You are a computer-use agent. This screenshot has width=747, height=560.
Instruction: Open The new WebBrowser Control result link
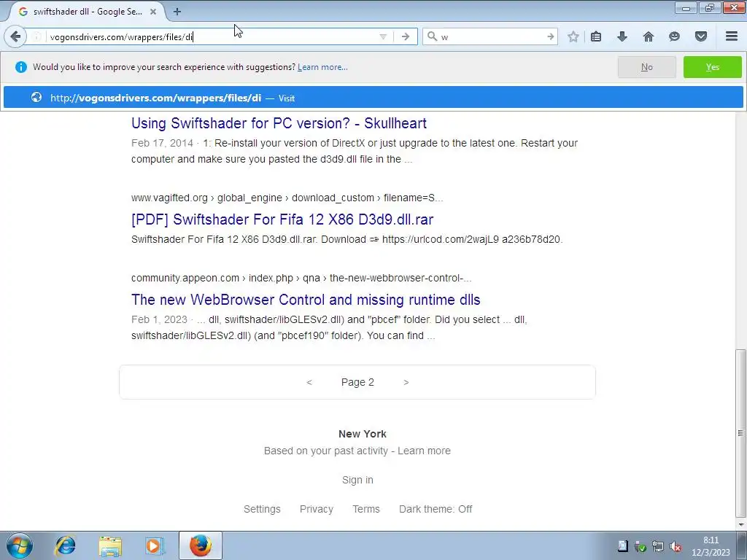point(306,300)
